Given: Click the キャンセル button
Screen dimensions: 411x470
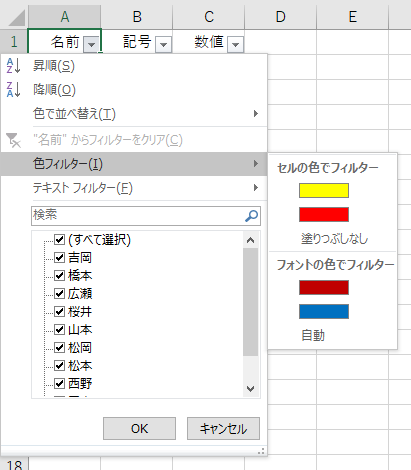Looking at the screenshot, I should pos(223,429).
